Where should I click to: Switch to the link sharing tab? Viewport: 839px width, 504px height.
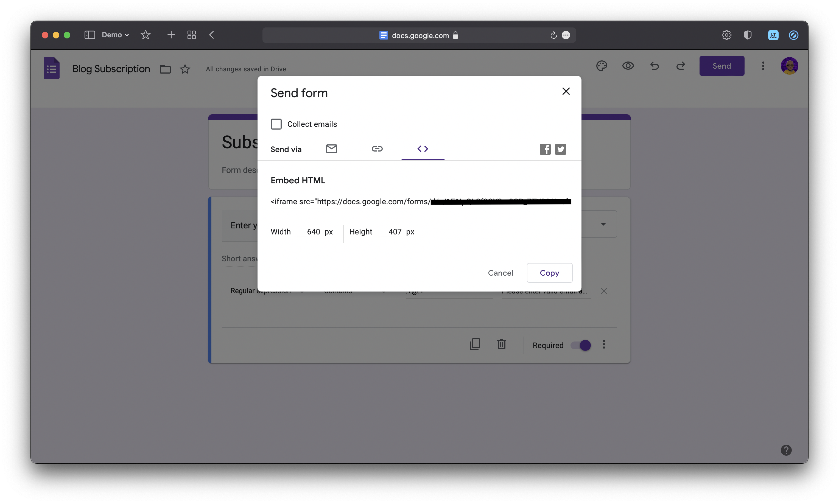pos(377,149)
